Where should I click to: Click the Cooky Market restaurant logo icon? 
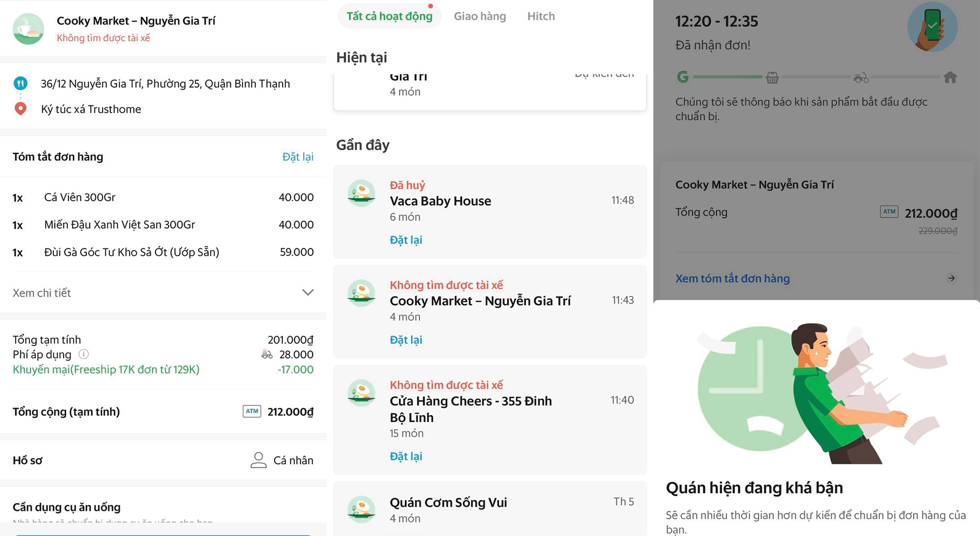[28, 29]
